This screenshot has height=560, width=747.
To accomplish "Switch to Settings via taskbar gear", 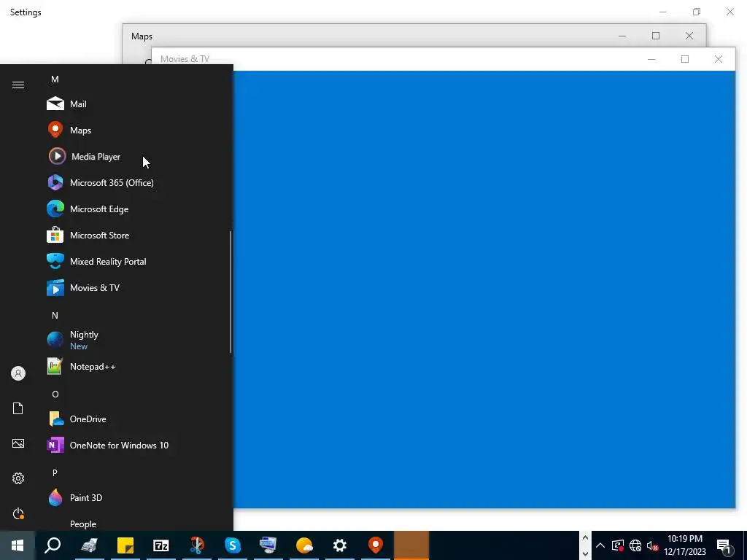I will pos(340,545).
